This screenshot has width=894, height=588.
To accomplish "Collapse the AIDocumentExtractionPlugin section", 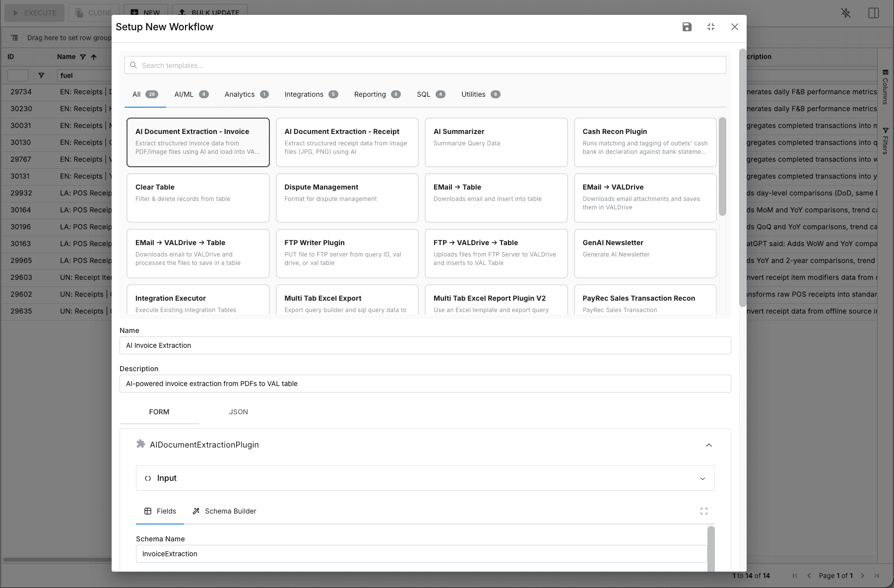I will (709, 445).
